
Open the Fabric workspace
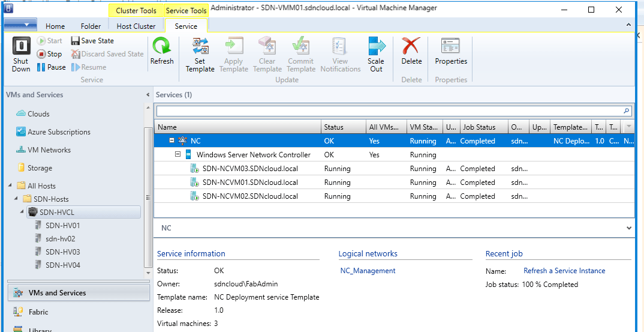(x=79, y=312)
